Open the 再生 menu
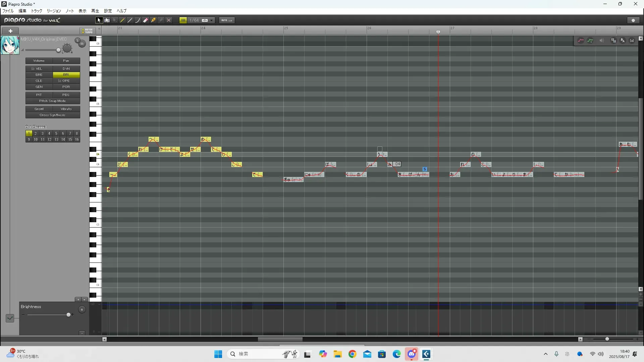This screenshot has height=362, width=644. click(x=95, y=11)
